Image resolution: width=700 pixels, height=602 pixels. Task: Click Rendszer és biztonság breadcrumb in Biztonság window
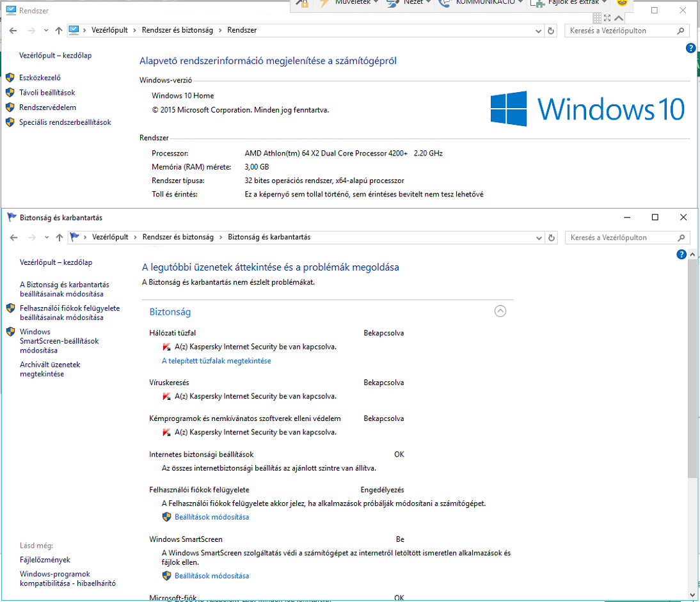tap(178, 237)
